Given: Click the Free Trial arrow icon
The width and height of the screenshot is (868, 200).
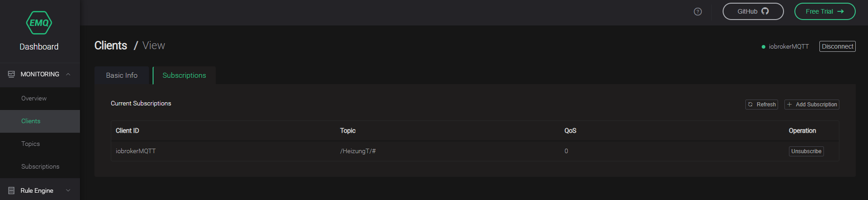Looking at the screenshot, I should pyautogui.click(x=840, y=11).
